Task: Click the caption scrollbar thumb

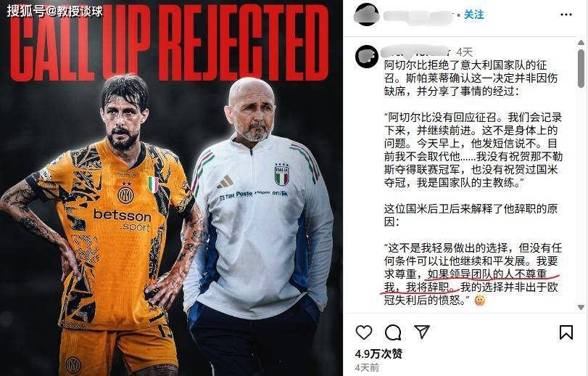Action: tap(581, 68)
